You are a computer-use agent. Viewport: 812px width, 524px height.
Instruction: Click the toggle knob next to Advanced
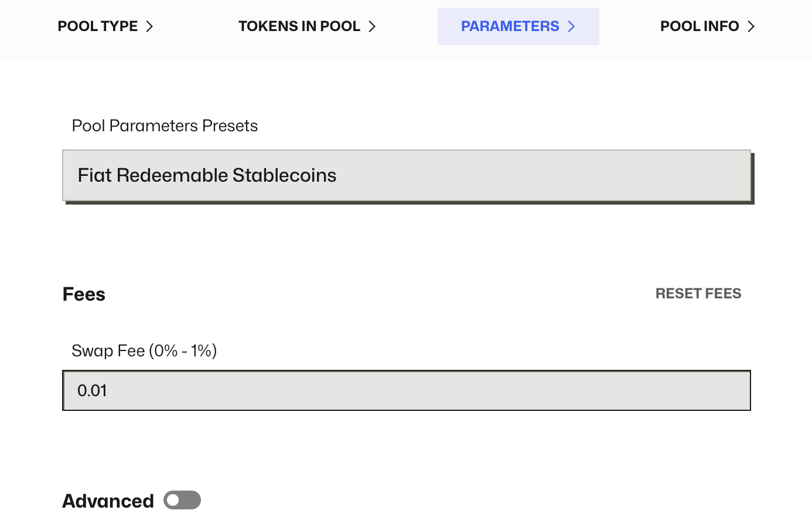point(173,500)
